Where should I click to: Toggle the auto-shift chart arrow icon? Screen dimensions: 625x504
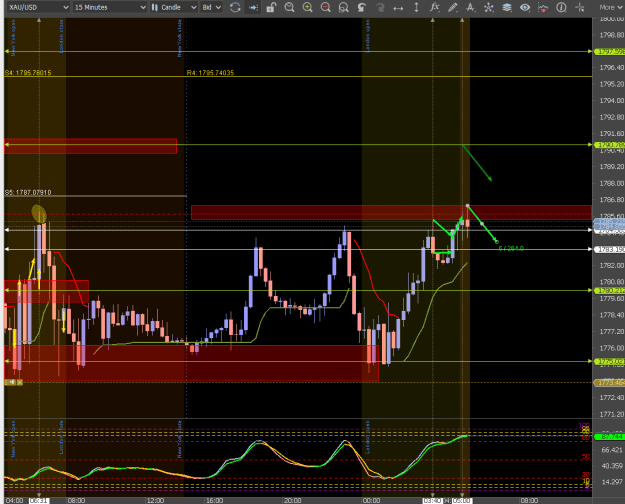253,7
